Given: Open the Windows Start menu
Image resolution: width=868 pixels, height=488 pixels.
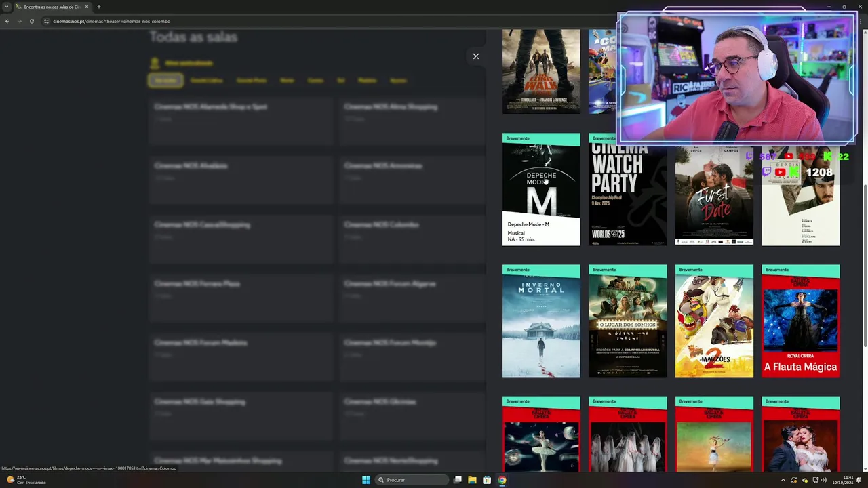Looking at the screenshot, I should point(366,480).
